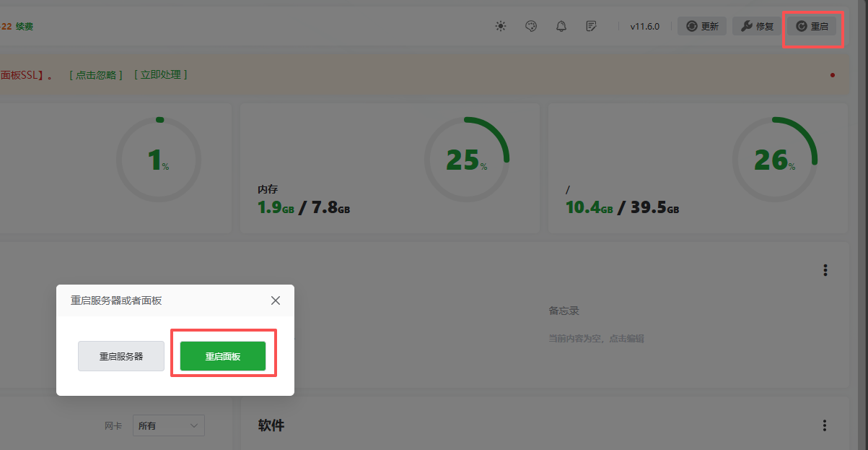Click 点击忽略 to dismiss the warning

96,74
